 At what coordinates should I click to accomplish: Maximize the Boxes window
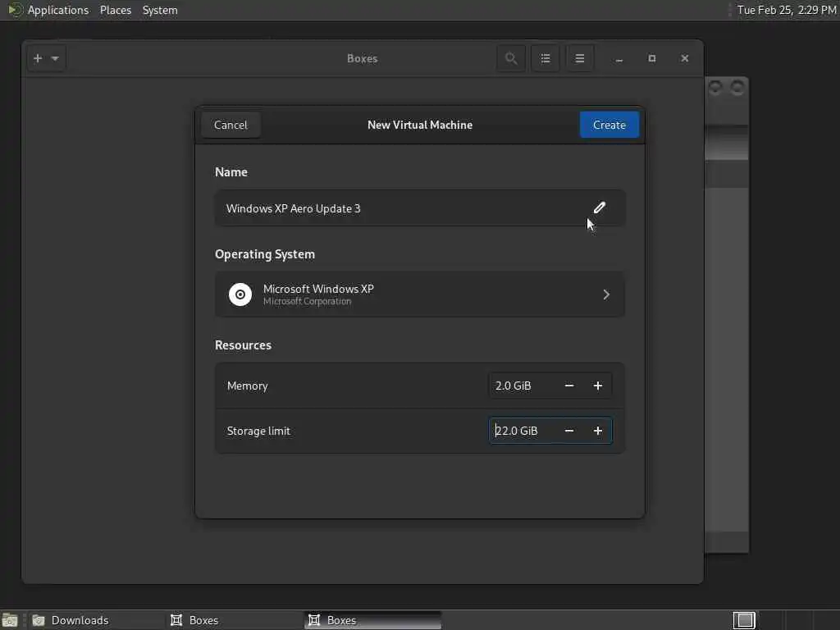[x=652, y=58]
